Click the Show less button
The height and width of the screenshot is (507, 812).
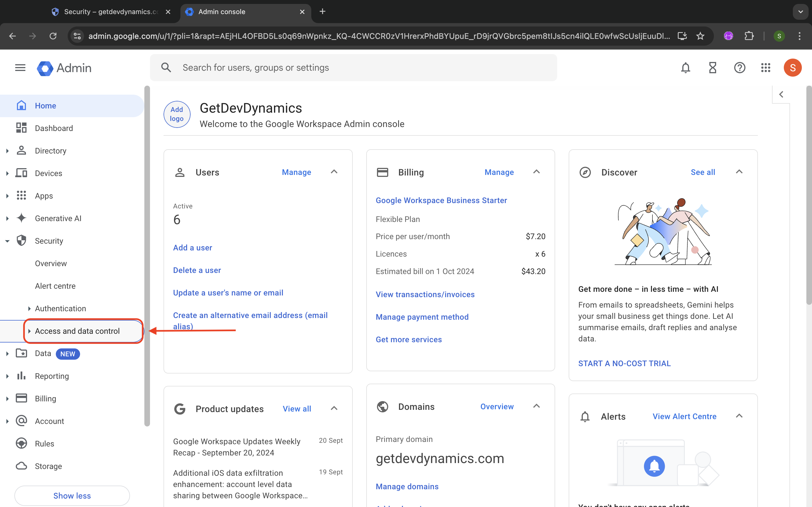pos(72,496)
